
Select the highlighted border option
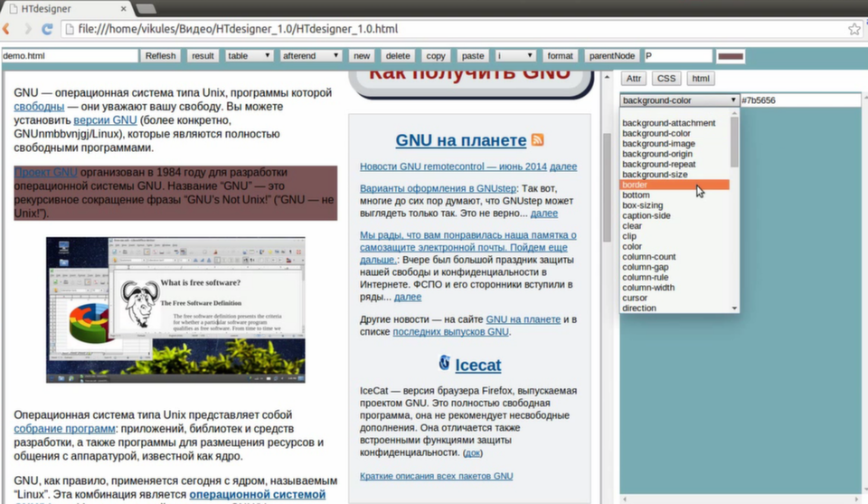[675, 185]
